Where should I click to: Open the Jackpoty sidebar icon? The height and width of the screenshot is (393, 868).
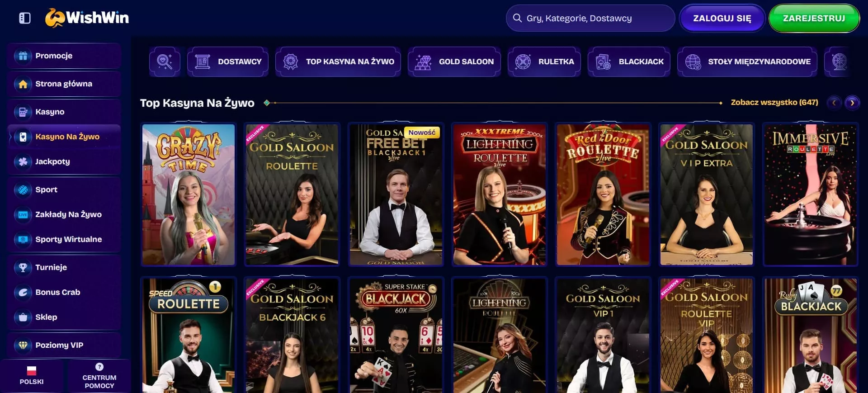pos(23,162)
